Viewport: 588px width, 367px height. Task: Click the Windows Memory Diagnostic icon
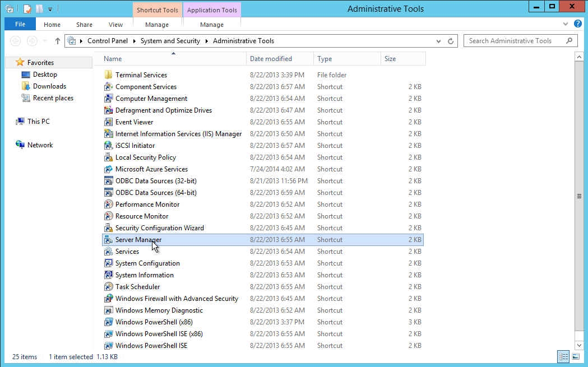pos(108,310)
